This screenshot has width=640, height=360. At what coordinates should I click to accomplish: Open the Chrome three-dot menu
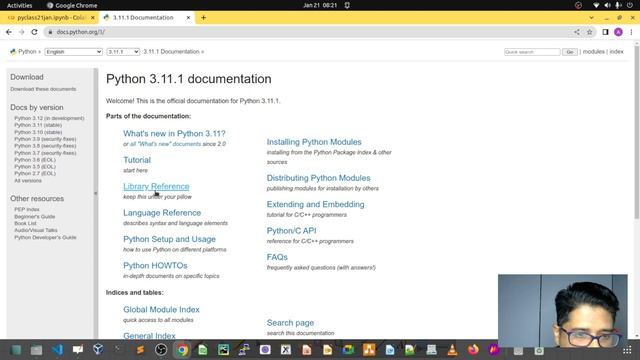(x=631, y=32)
